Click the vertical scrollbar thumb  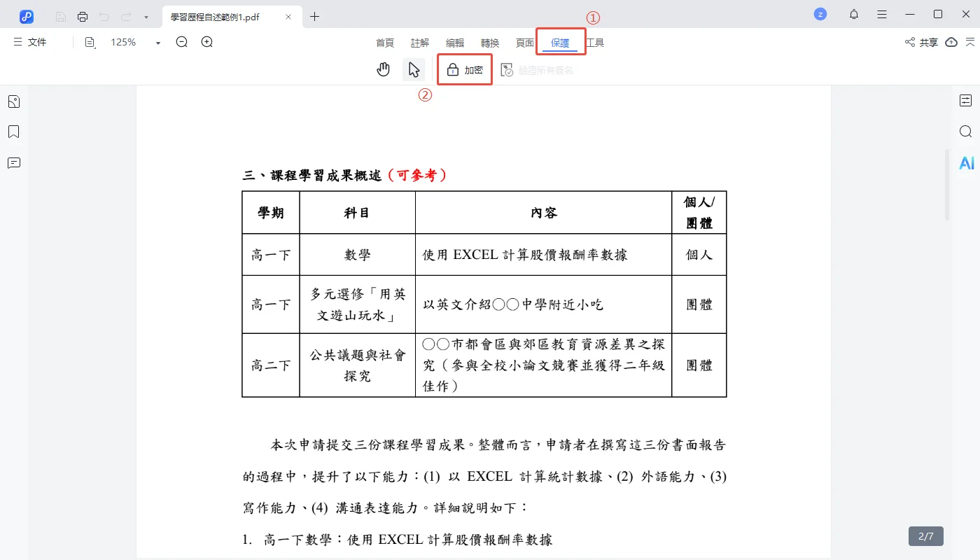[x=948, y=185]
